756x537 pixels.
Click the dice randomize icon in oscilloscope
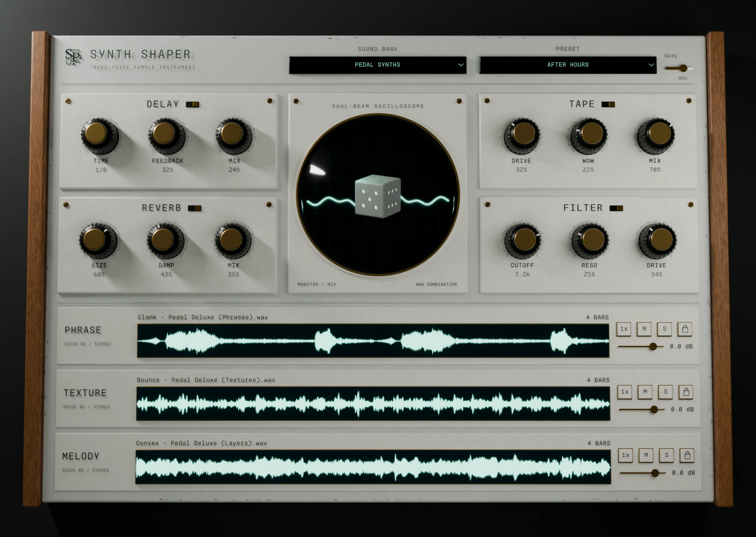378,196
